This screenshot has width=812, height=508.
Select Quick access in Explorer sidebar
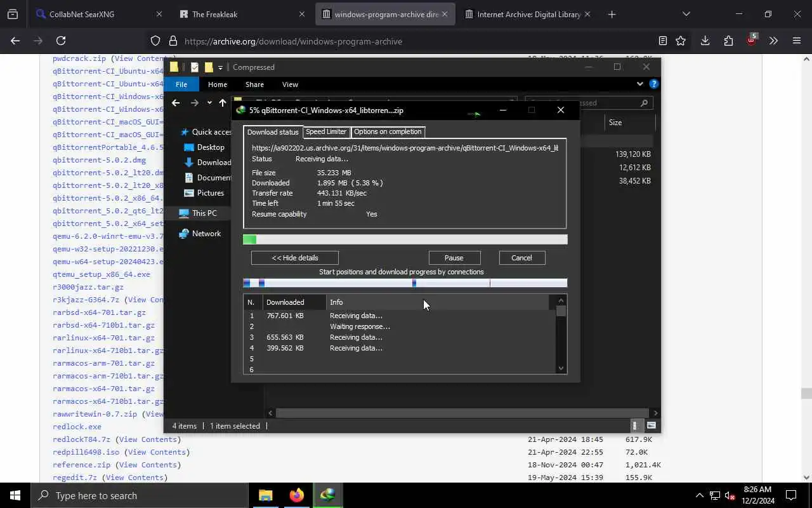click(206, 132)
